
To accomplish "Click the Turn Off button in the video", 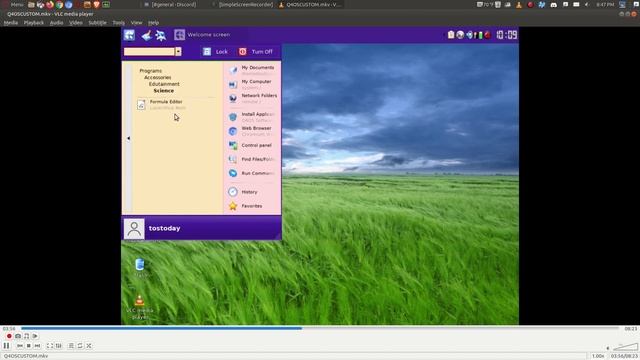I will tap(256, 51).
